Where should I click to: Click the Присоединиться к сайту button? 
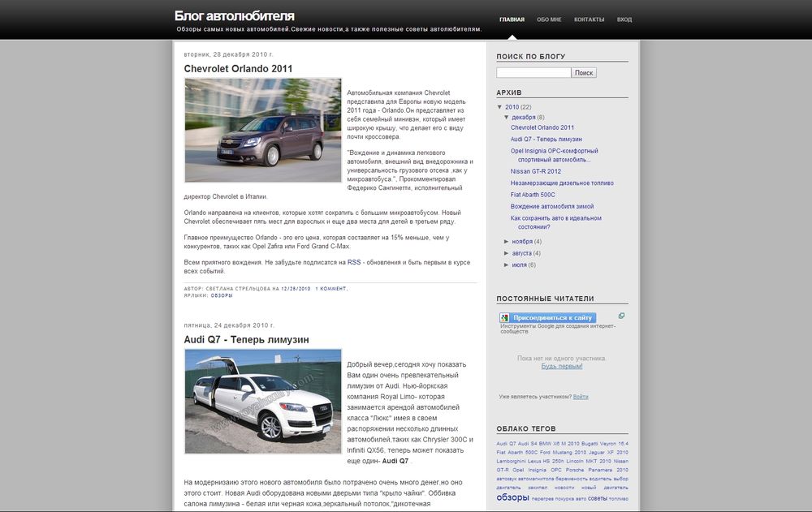coord(548,318)
